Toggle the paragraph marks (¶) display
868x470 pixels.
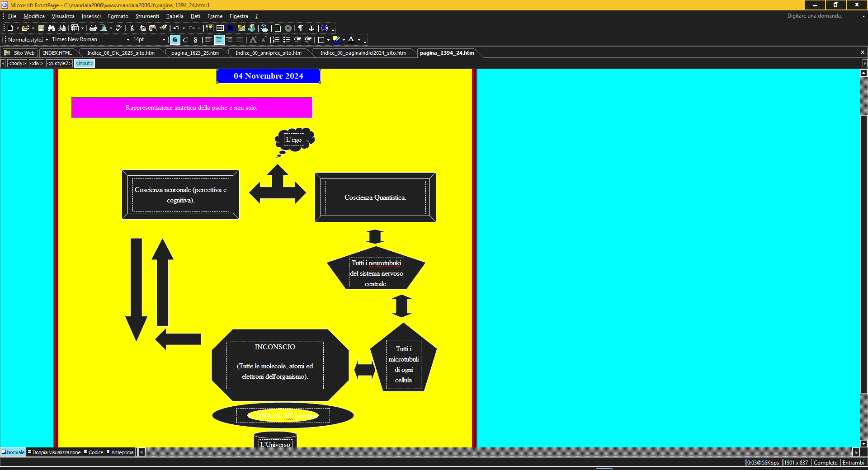[301, 28]
